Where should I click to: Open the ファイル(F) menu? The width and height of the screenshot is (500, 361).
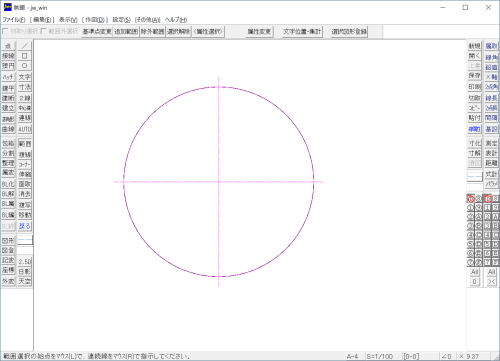[14, 20]
